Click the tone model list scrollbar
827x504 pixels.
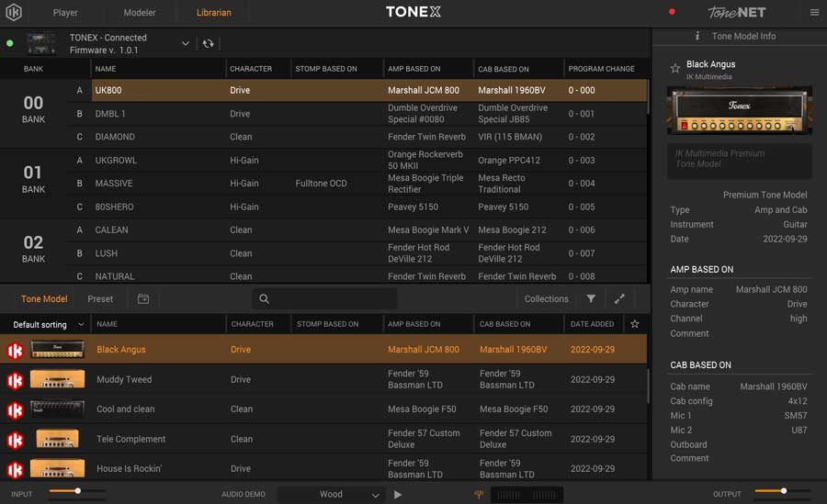tap(648, 386)
